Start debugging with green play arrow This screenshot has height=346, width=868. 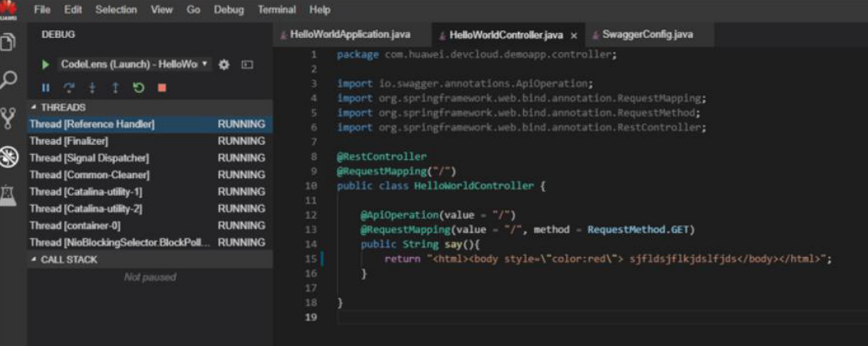click(45, 65)
